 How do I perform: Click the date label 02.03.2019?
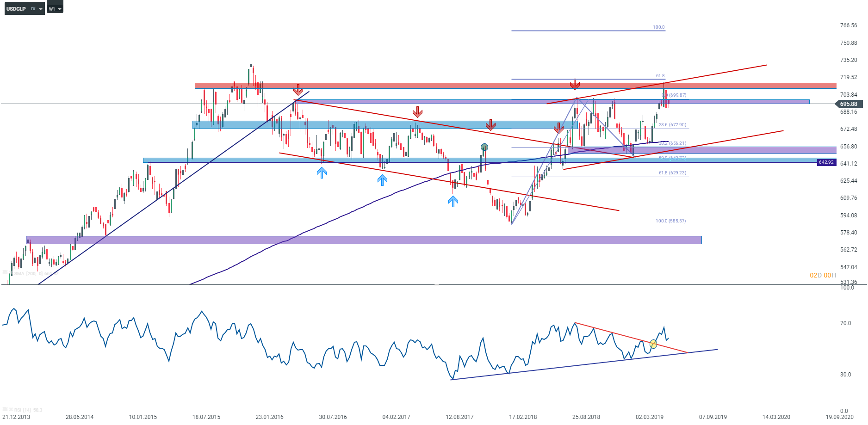coord(650,417)
